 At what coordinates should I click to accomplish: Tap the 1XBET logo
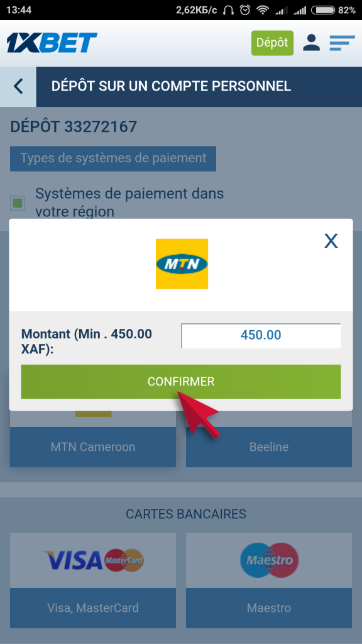pos(52,42)
